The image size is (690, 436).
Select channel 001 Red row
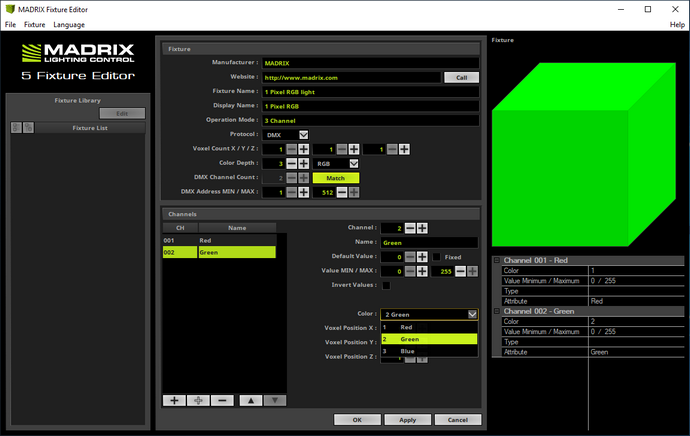click(219, 240)
